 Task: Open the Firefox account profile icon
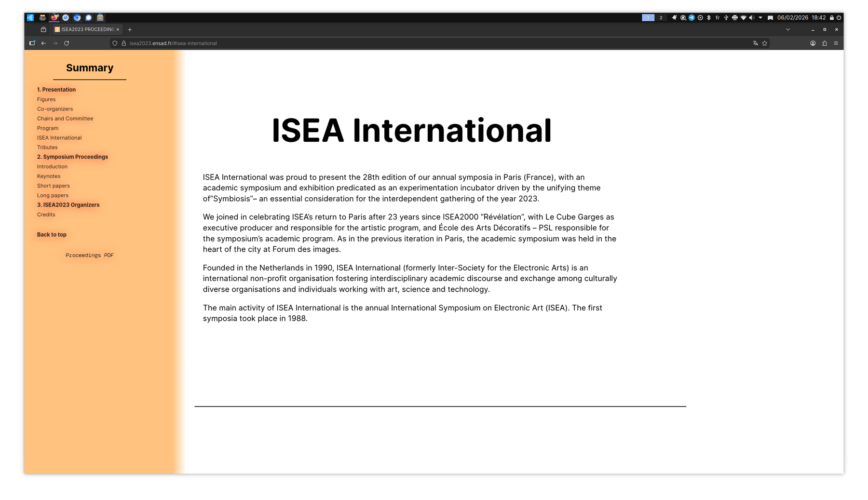[x=813, y=43]
